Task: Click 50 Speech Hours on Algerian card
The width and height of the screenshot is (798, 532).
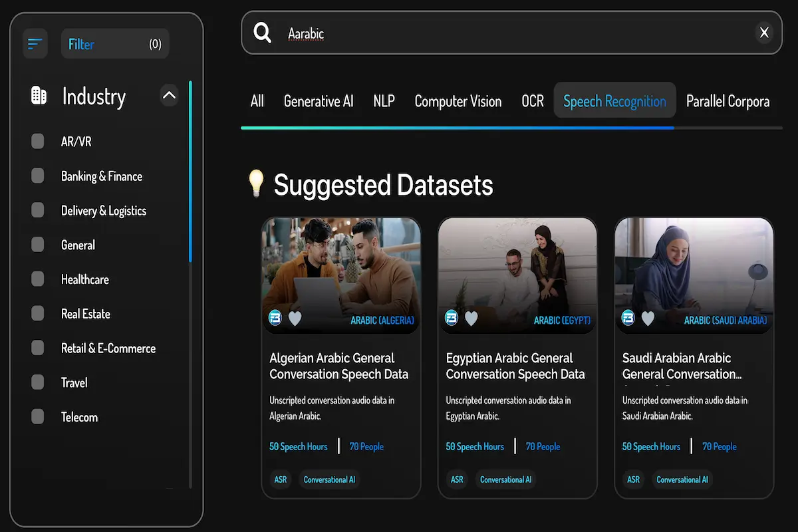Action: pyautogui.click(x=299, y=447)
